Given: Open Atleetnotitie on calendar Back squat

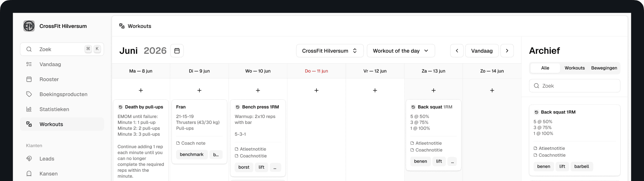Looking at the screenshot, I should tap(426, 143).
